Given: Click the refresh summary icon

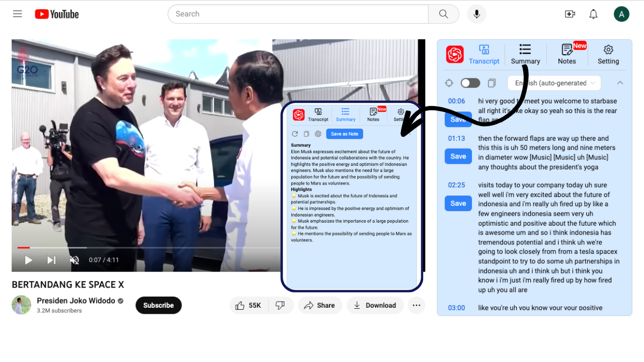Looking at the screenshot, I should click(x=295, y=134).
